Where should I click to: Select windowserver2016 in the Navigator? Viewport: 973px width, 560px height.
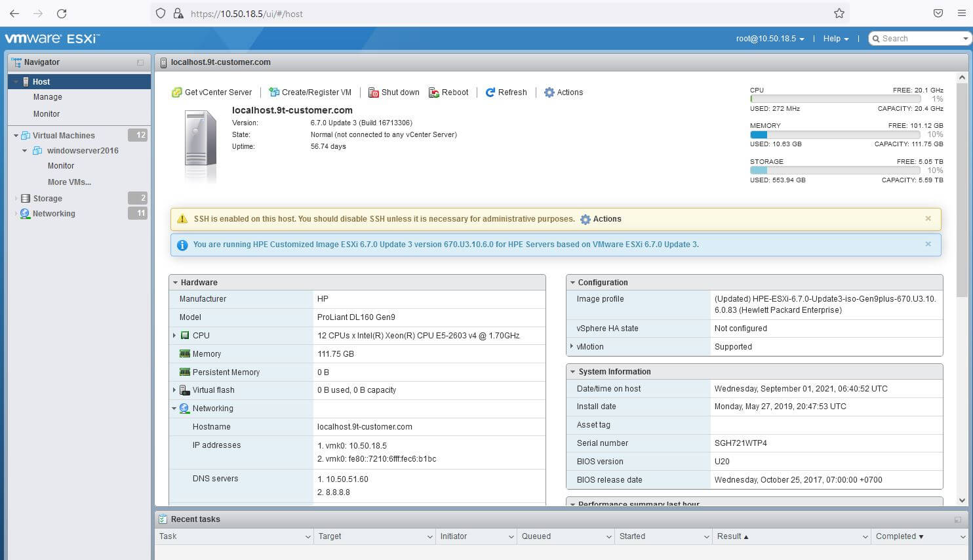83,150
